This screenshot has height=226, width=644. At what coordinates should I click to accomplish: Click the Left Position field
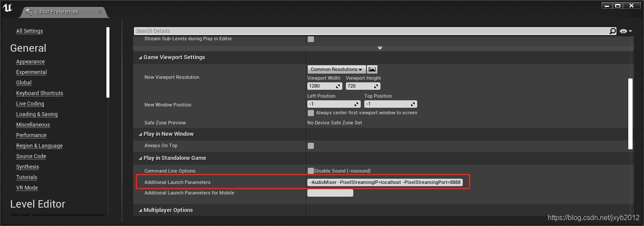pyautogui.click(x=334, y=104)
